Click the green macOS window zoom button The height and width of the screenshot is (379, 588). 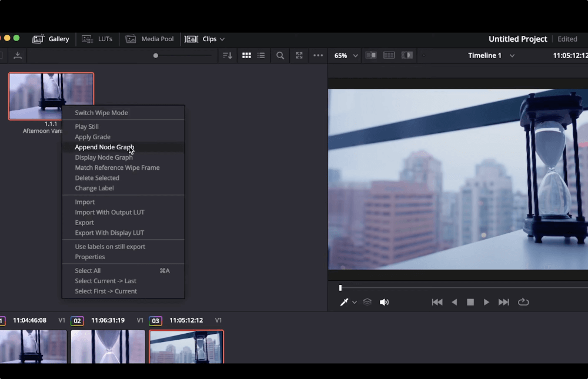tap(16, 38)
